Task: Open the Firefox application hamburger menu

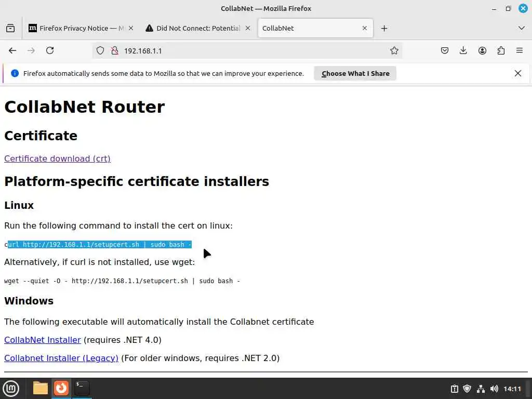Action: pyautogui.click(x=520, y=50)
